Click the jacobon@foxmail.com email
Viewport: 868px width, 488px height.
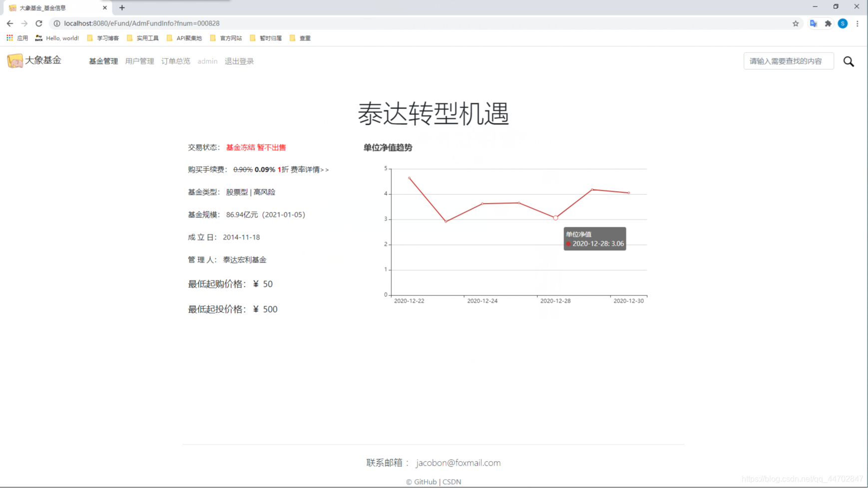[x=458, y=463]
